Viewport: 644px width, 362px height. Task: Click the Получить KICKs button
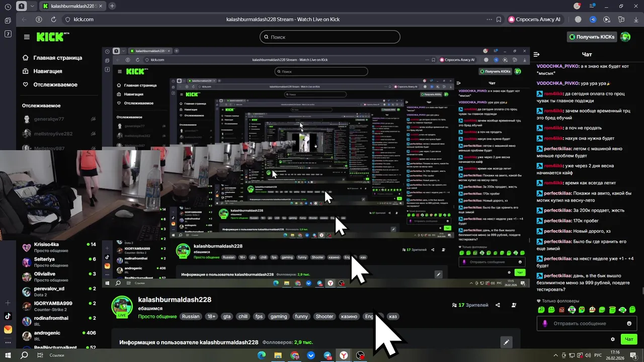point(592,37)
